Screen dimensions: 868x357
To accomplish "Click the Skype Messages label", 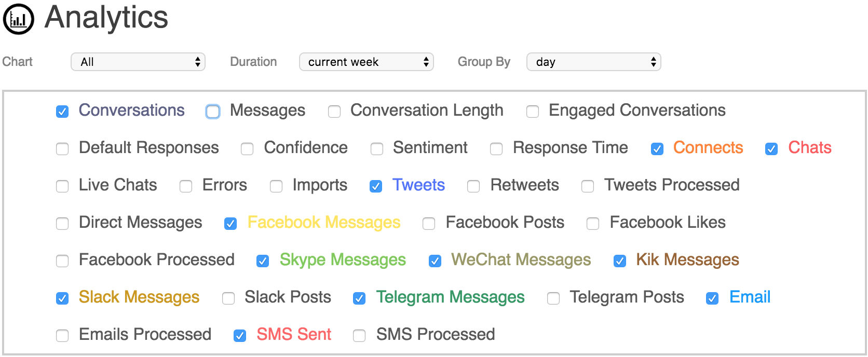I will coord(343,260).
